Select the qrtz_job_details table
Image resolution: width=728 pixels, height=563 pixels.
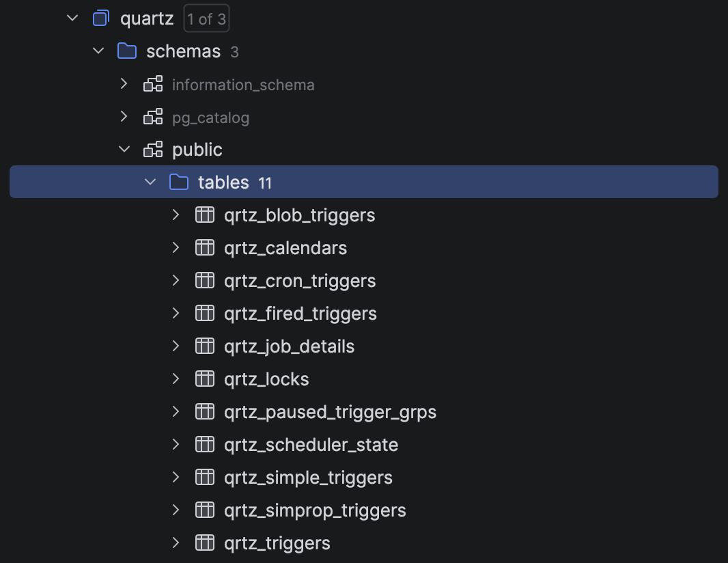click(289, 346)
